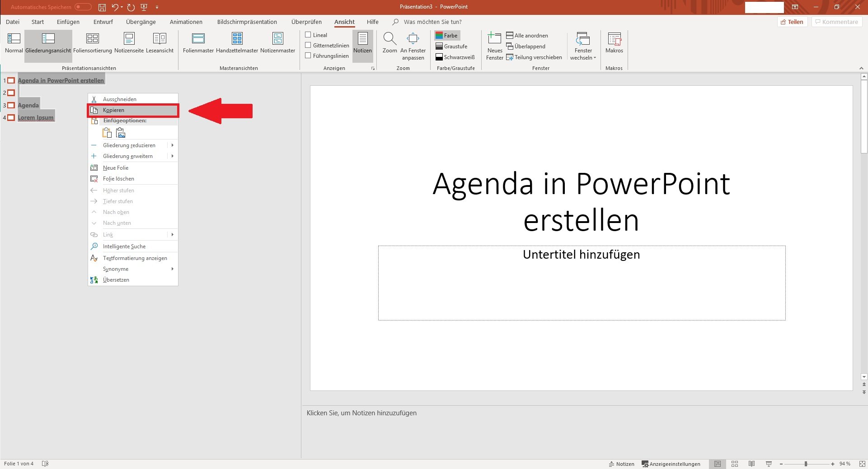
Task: Click Alle anordnen
Action: [x=527, y=35]
